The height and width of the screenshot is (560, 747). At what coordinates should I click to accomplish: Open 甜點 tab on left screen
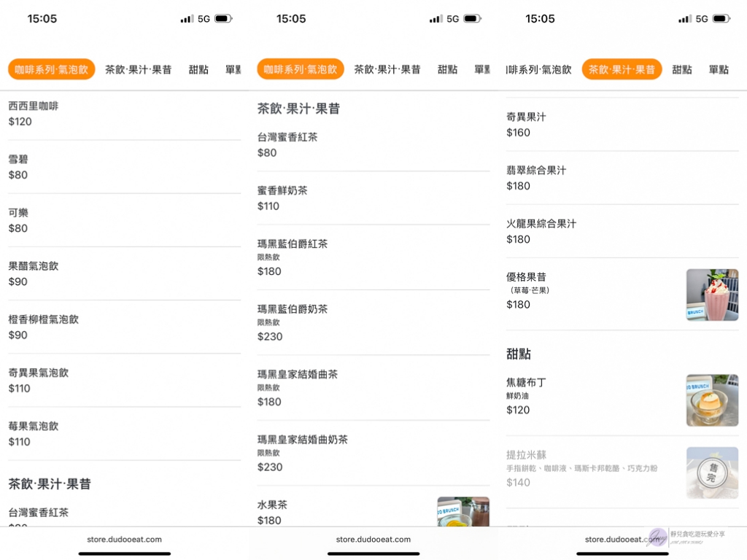[198, 69]
